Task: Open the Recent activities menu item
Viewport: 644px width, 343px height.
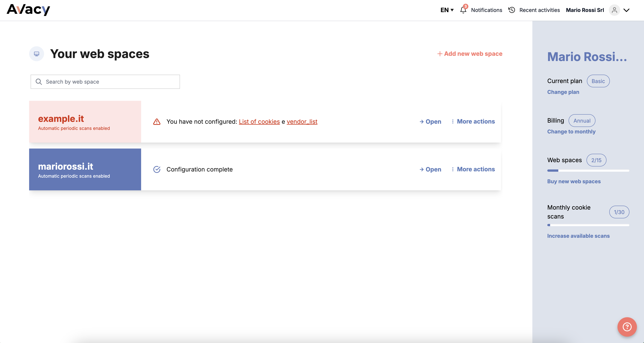Action: (539, 10)
